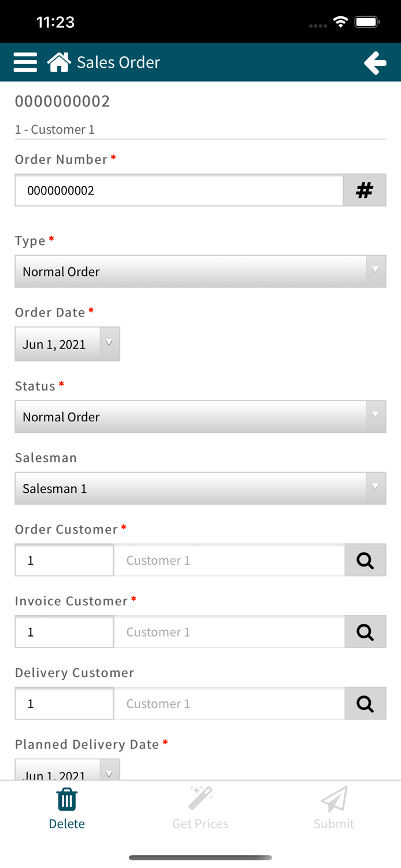The height and width of the screenshot is (868, 401).
Task: Open the Salesman dropdown showing Salesman 1
Action: click(200, 488)
